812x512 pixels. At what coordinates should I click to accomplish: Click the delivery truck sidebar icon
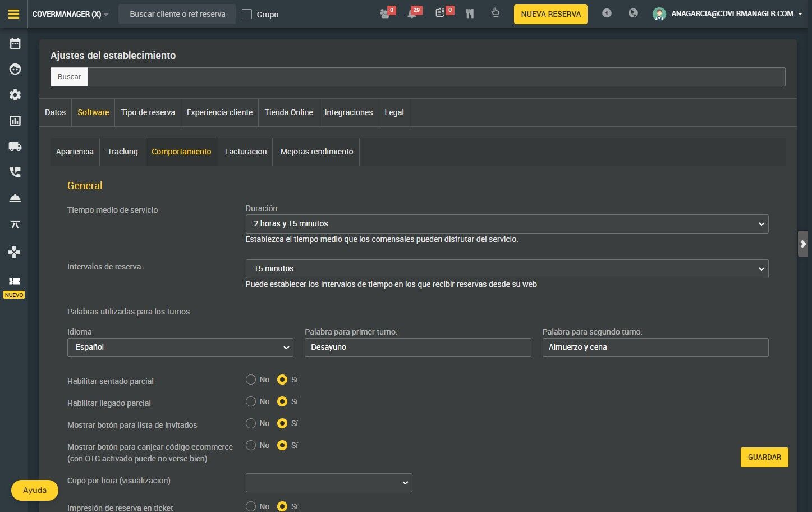(x=15, y=147)
